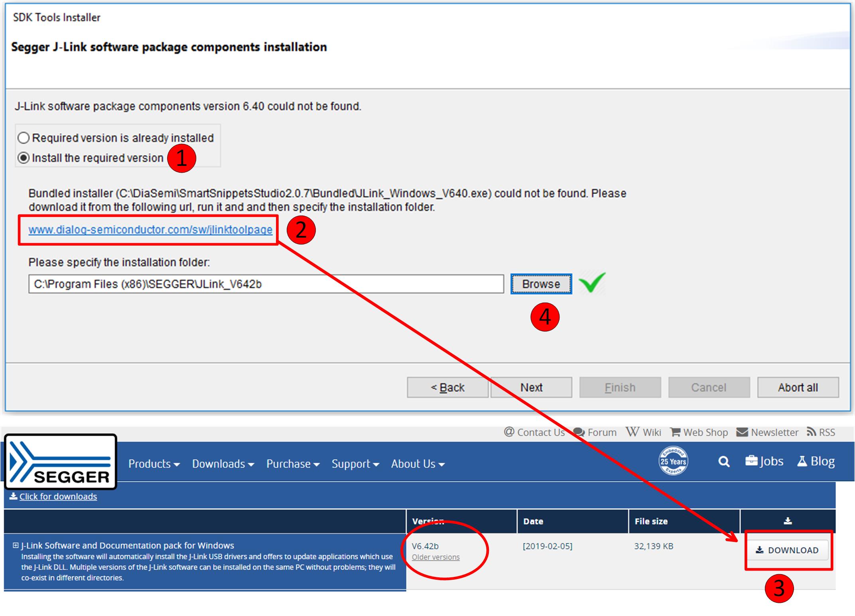Viewport: 855px width, 616px height.
Task: Click the RSS signal icon
Action: [x=811, y=432]
